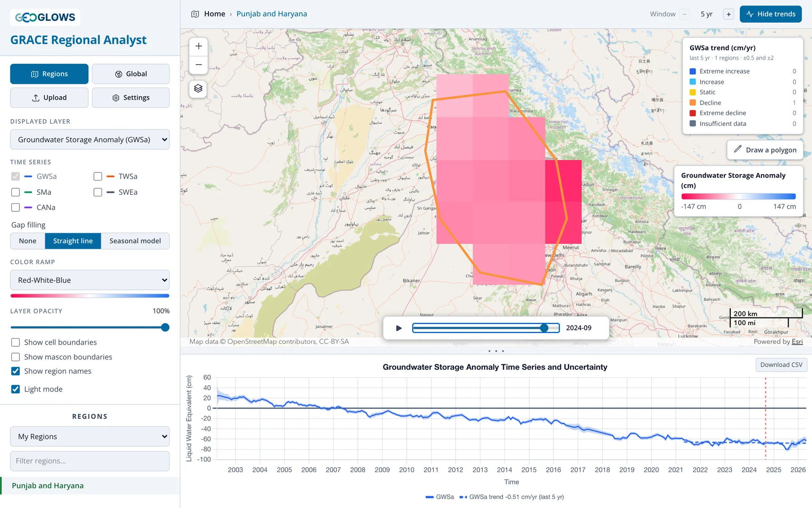The height and width of the screenshot is (508, 812).
Task: Click the Extreme decline legend swatch
Action: pyautogui.click(x=692, y=113)
